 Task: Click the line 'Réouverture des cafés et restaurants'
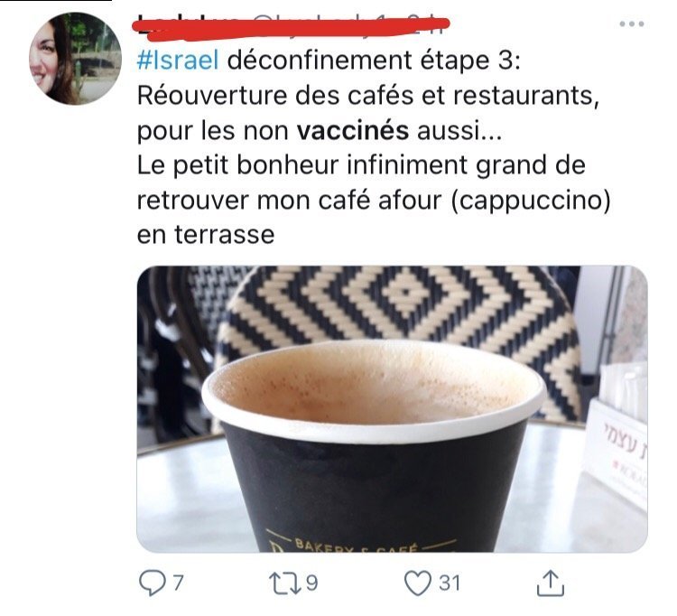coord(368,95)
